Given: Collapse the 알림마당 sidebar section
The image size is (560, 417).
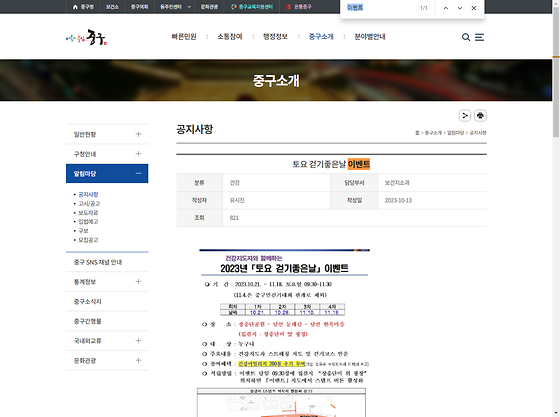Looking at the screenshot, I should coord(138,174).
